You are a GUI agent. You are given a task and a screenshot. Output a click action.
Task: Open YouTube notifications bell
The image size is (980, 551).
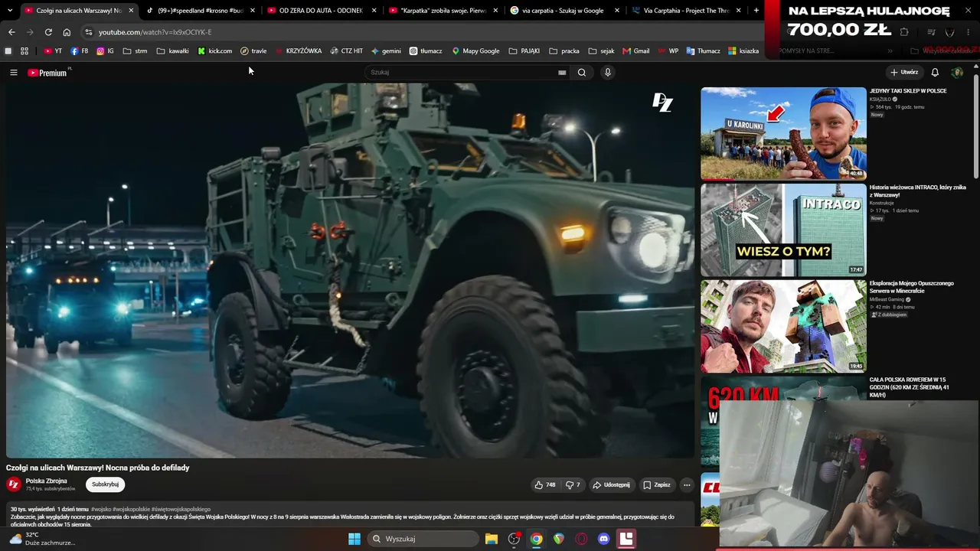(x=935, y=73)
